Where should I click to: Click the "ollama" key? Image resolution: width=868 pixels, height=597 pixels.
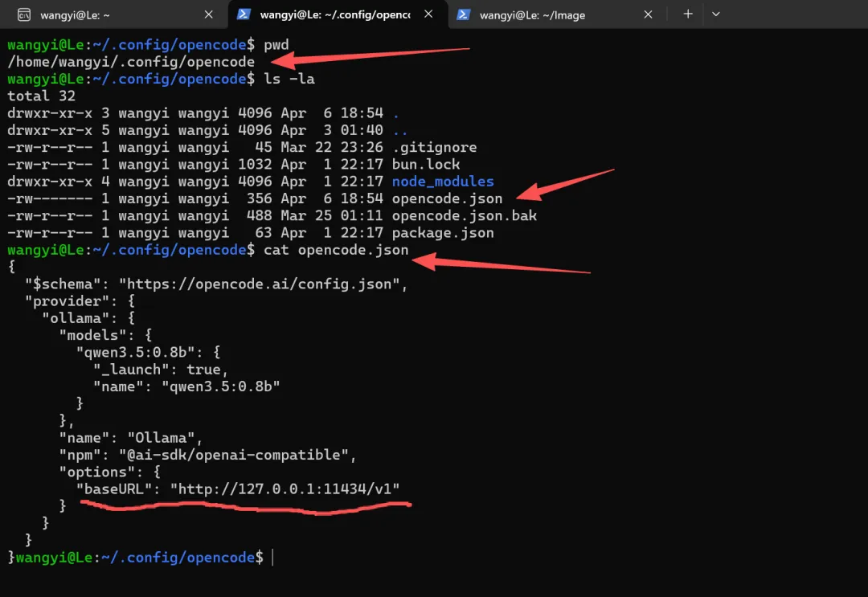(76, 318)
